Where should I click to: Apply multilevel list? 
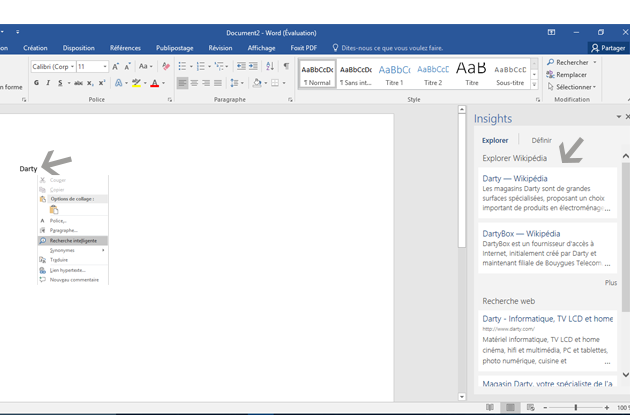pyautogui.click(x=219, y=66)
